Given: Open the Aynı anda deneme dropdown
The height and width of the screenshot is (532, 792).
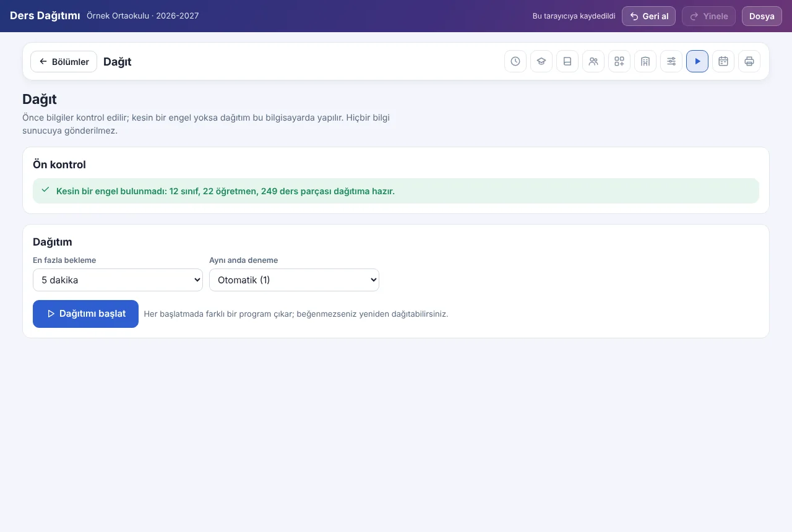Looking at the screenshot, I should click(x=294, y=280).
